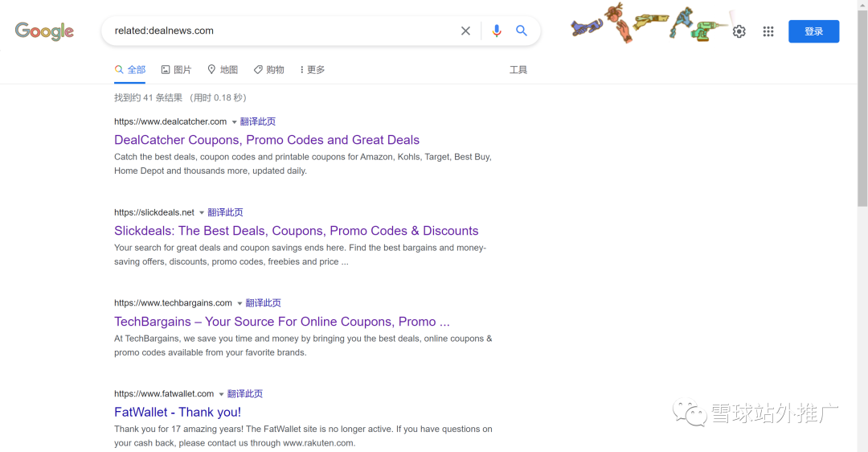
Task: Open settings via the gear icon
Action: click(739, 31)
